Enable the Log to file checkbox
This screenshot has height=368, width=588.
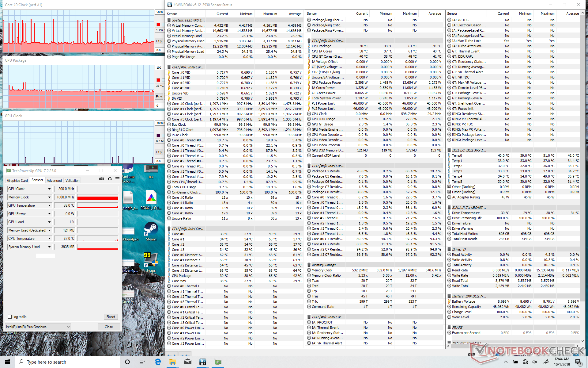(x=10, y=317)
